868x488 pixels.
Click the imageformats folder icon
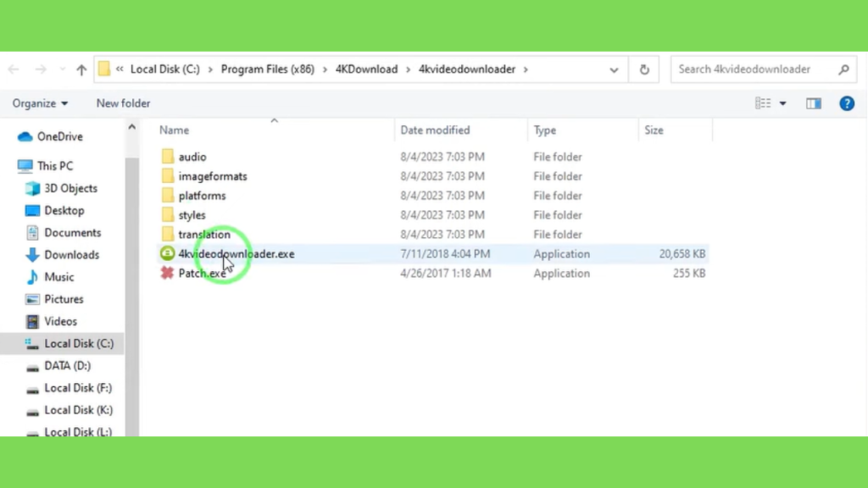pyautogui.click(x=168, y=176)
